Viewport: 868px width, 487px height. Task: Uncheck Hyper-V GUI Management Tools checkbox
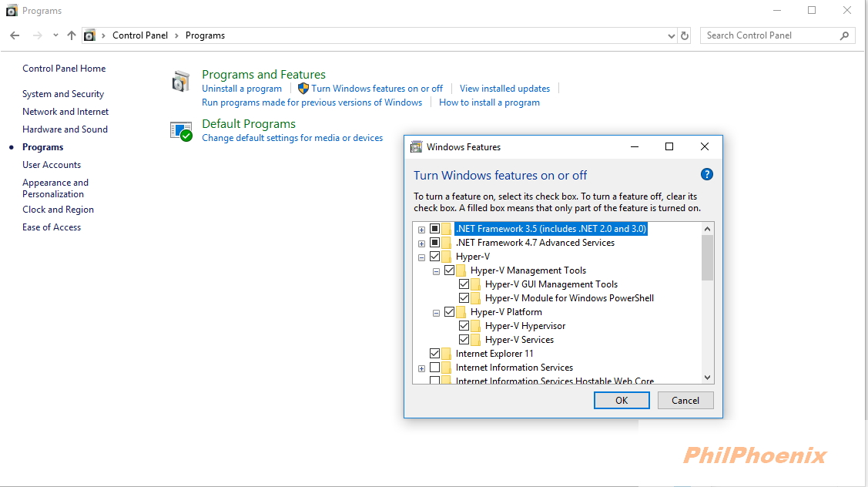click(x=464, y=284)
